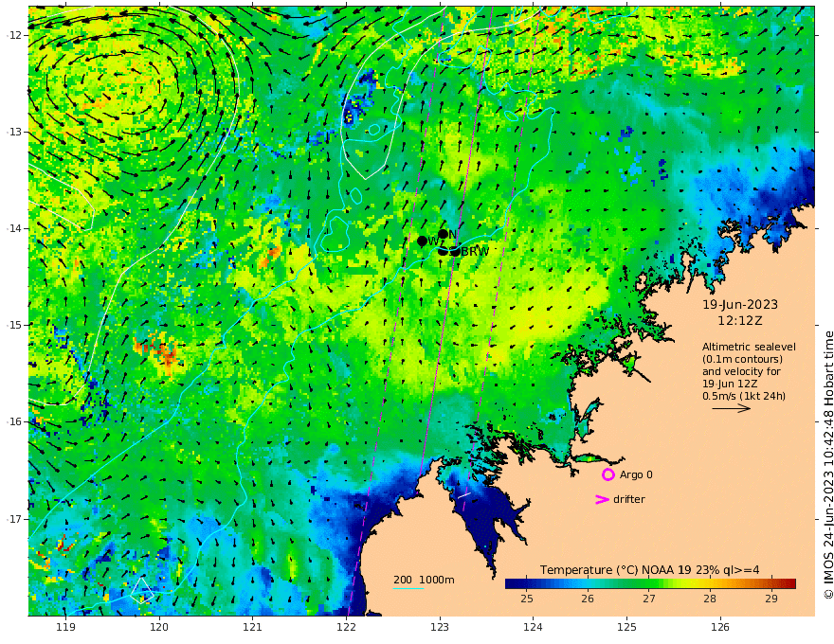
Task: Click longitude axis label '123'
Action: [x=440, y=628]
